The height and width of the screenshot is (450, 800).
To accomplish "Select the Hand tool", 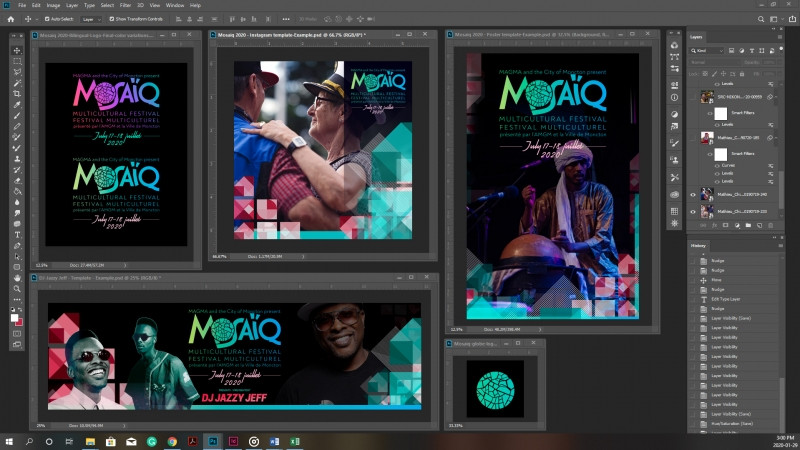I will point(17,278).
